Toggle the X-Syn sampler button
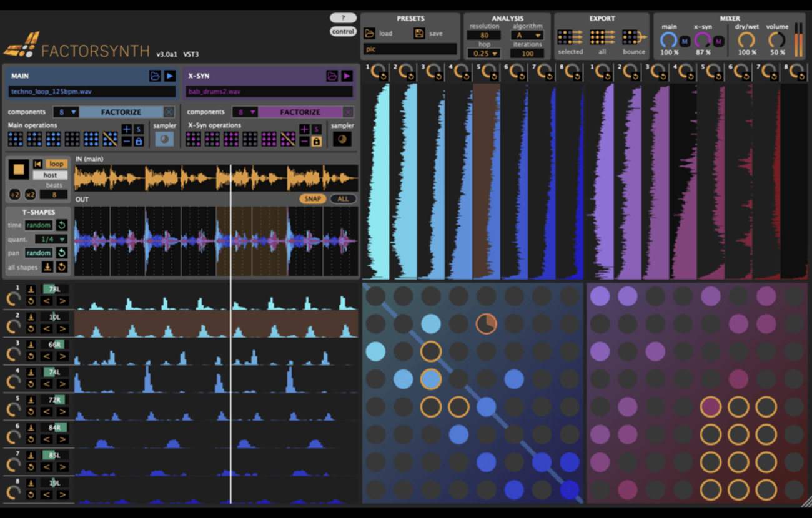This screenshot has width=812, height=518. coord(342,139)
